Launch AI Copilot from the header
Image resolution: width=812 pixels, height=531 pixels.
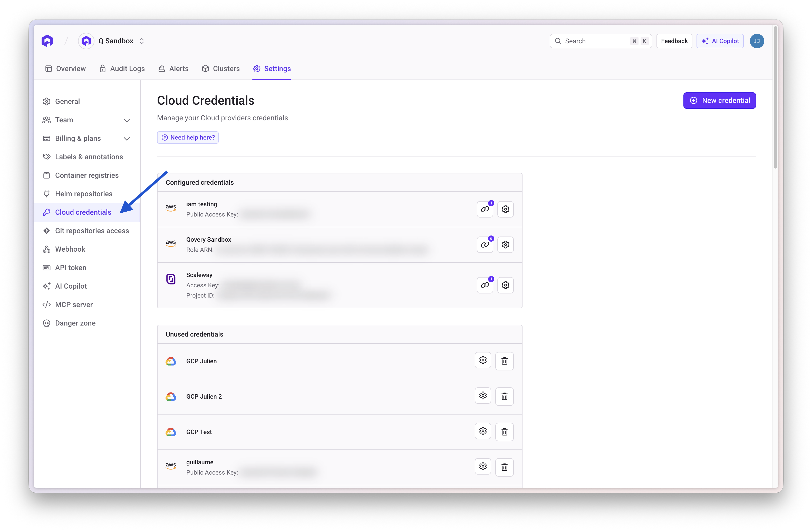point(720,41)
